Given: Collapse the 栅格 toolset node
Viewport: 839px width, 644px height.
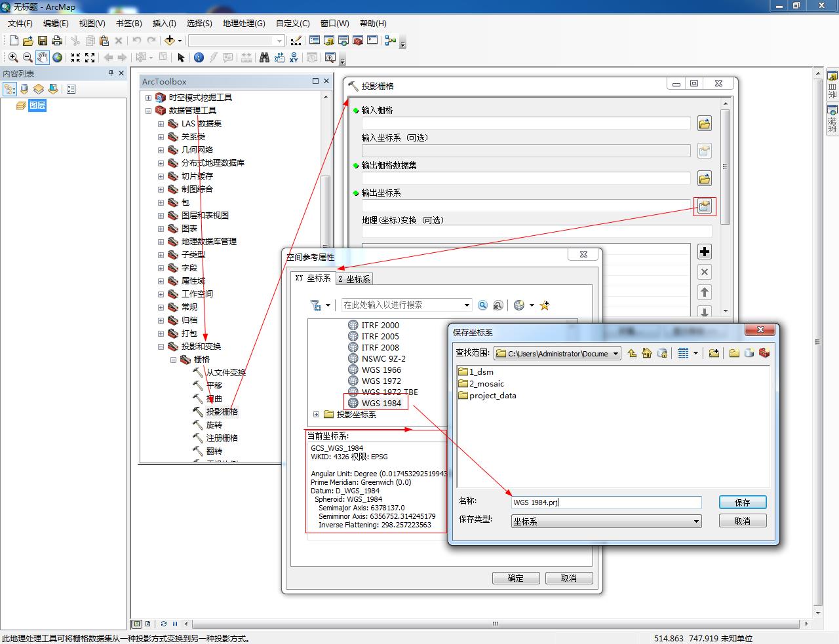Looking at the screenshot, I should coord(174,360).
